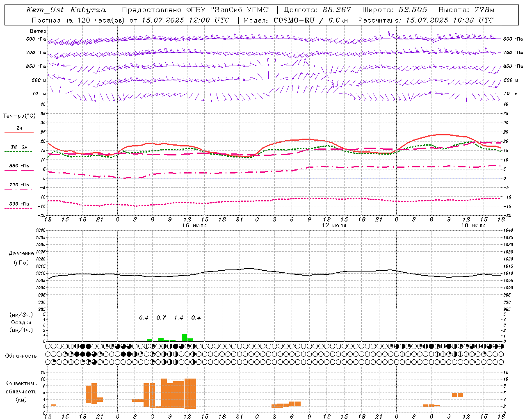Viewport: 525px width, 420px height.
Task: Click the 1.4 precipitation total value
Action: (x=178, y=318)
